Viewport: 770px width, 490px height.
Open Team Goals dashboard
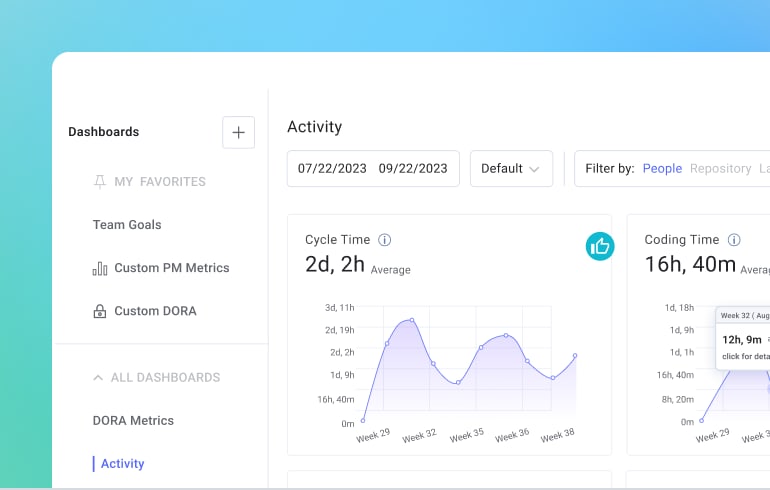pos(127,224)
